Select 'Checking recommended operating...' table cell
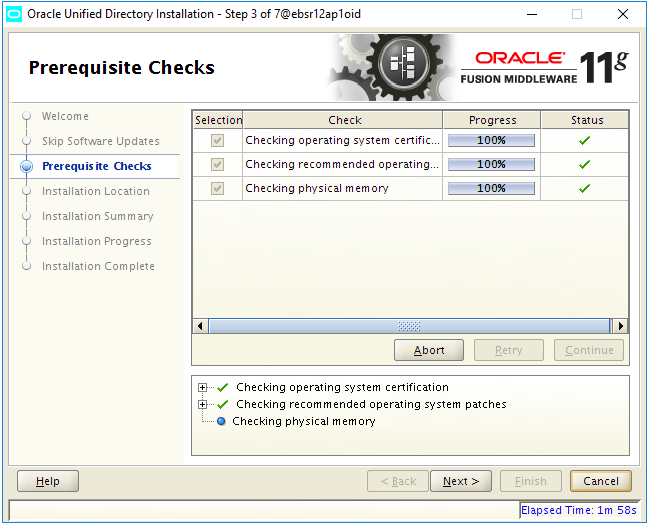The width and height of the screenshot is (649, 524). 343,165
